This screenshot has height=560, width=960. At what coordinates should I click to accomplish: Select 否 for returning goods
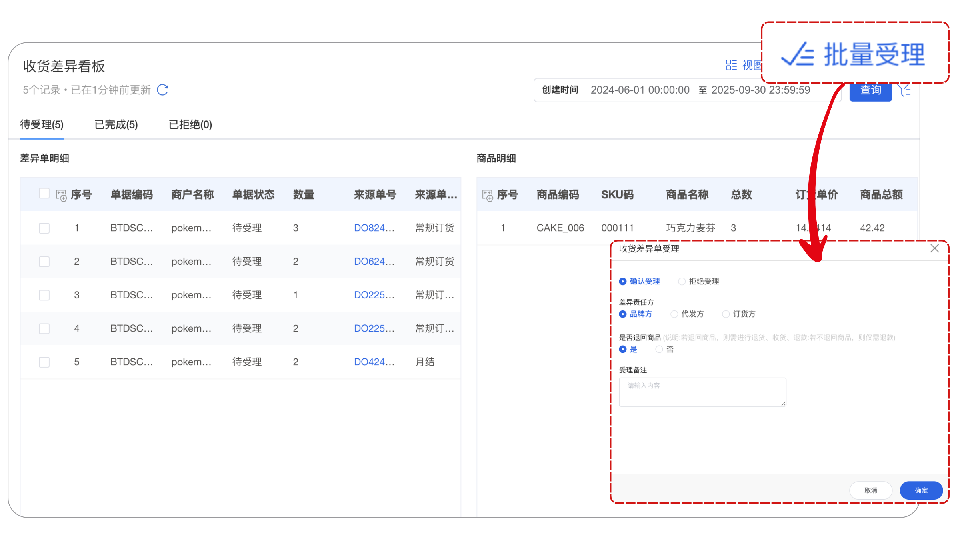tap(659, 350)
